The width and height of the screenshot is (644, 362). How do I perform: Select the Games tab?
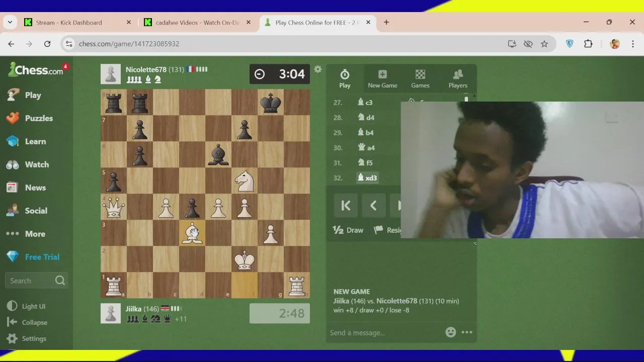tap(420, 79)
